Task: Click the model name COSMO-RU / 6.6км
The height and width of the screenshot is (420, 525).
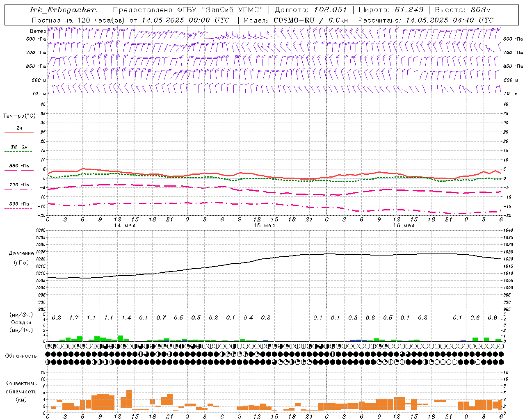Action: pyautogui.click(x=311, y=20)
